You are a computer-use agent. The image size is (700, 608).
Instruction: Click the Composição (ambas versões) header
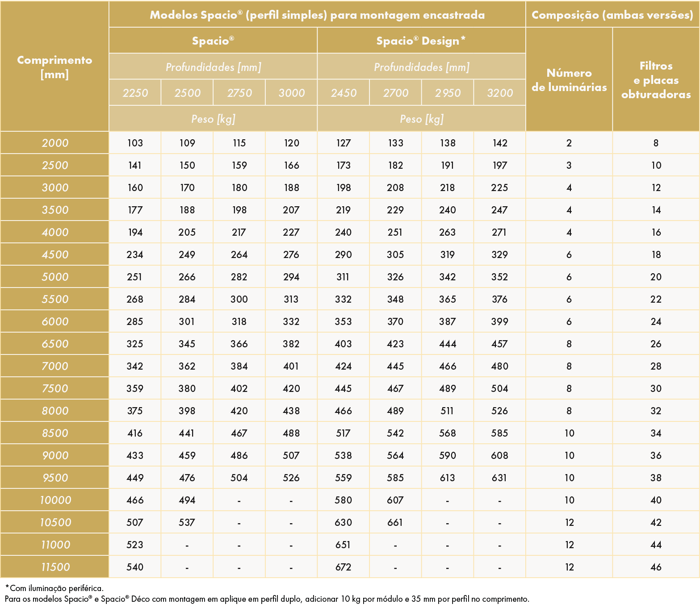click(x=612, y=15)
